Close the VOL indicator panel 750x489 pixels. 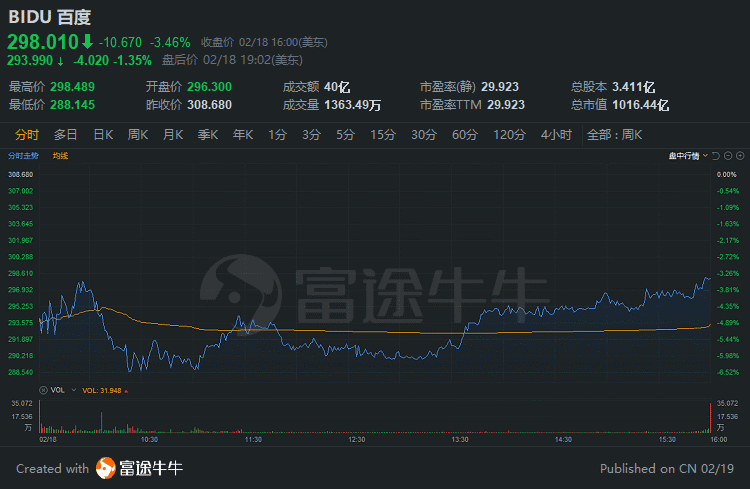click(43, 390)
